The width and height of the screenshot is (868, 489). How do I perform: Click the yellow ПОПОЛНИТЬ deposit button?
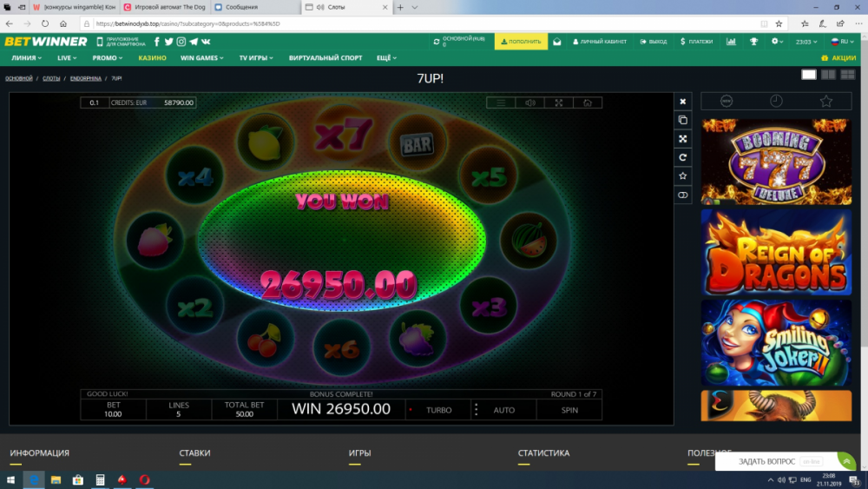521,41
